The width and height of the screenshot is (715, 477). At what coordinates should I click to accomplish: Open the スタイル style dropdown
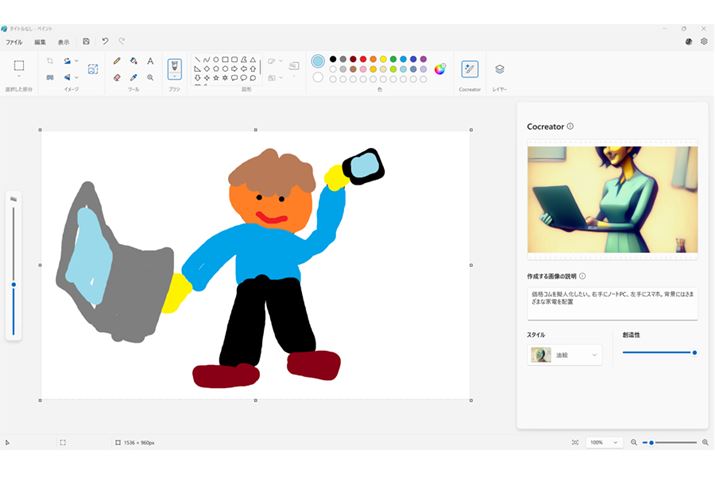565,355
